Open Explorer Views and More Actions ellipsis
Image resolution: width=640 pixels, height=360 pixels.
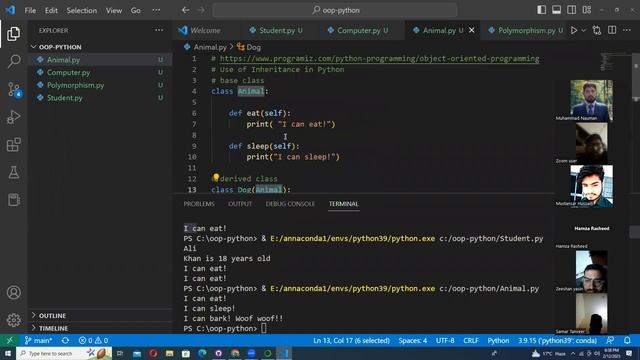click(159, 30)
